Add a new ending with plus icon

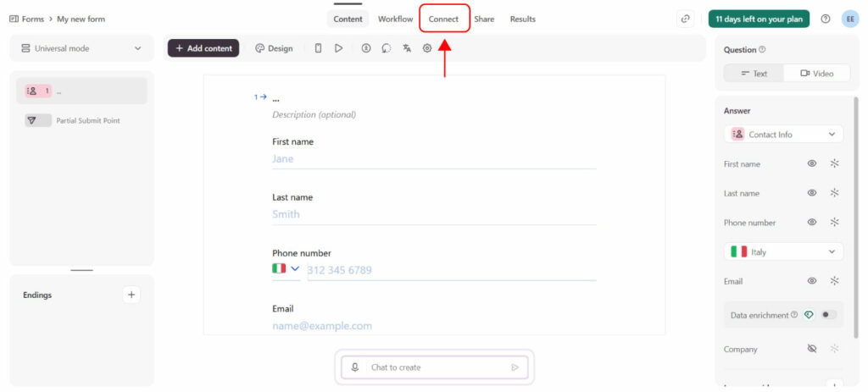pos(131,295)
